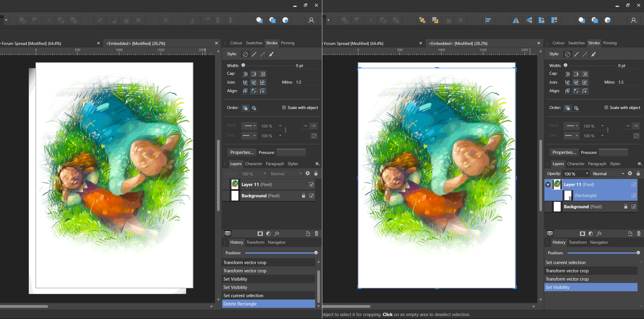
Task: Click Background layer lock in left window
Action: [x=303, y=196]
